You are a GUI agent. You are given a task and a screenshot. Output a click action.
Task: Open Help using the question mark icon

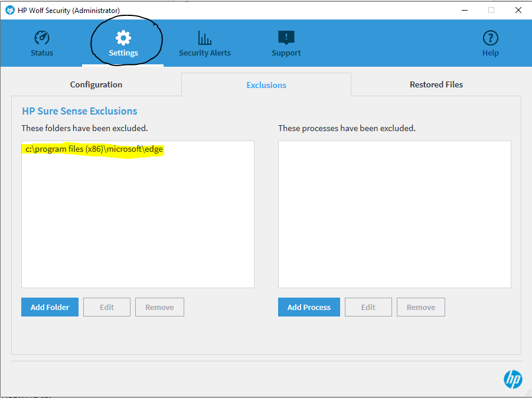490,37
